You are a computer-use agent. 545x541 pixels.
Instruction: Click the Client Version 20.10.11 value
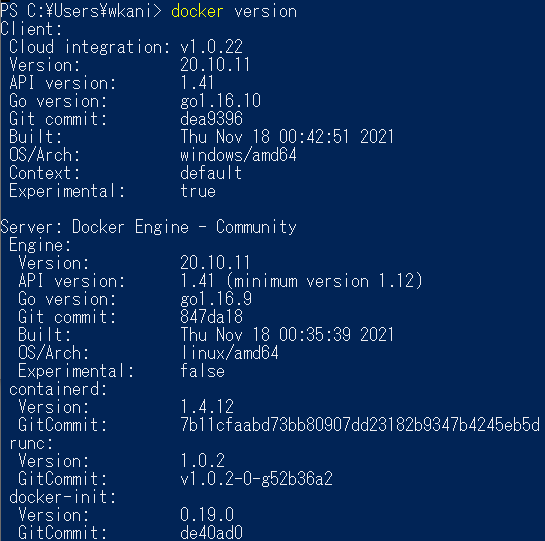click(x=215, y=65)
